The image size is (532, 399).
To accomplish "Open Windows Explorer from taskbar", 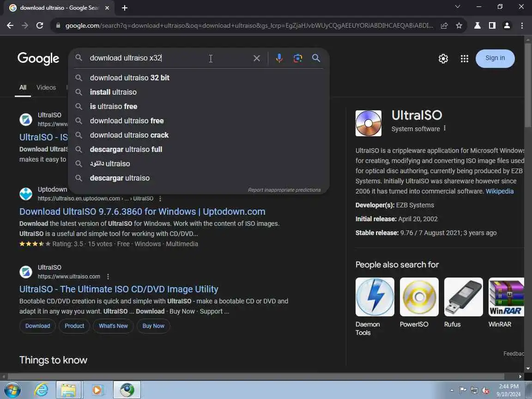I will [68, 390].
